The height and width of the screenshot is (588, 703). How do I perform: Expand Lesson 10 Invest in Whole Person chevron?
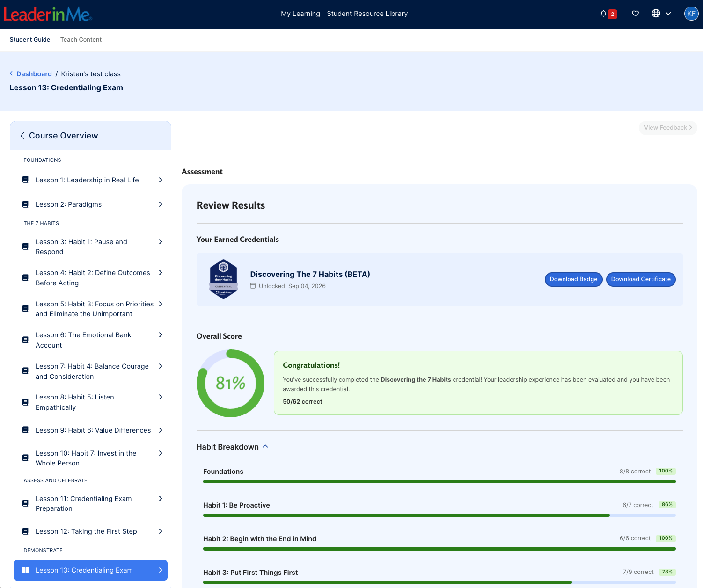161,453
